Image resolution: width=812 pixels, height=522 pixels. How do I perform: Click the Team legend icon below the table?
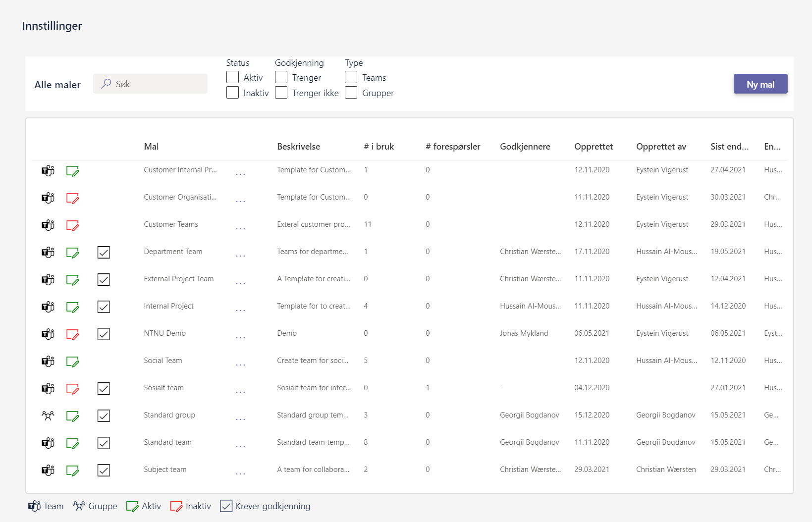coord(34,506)
